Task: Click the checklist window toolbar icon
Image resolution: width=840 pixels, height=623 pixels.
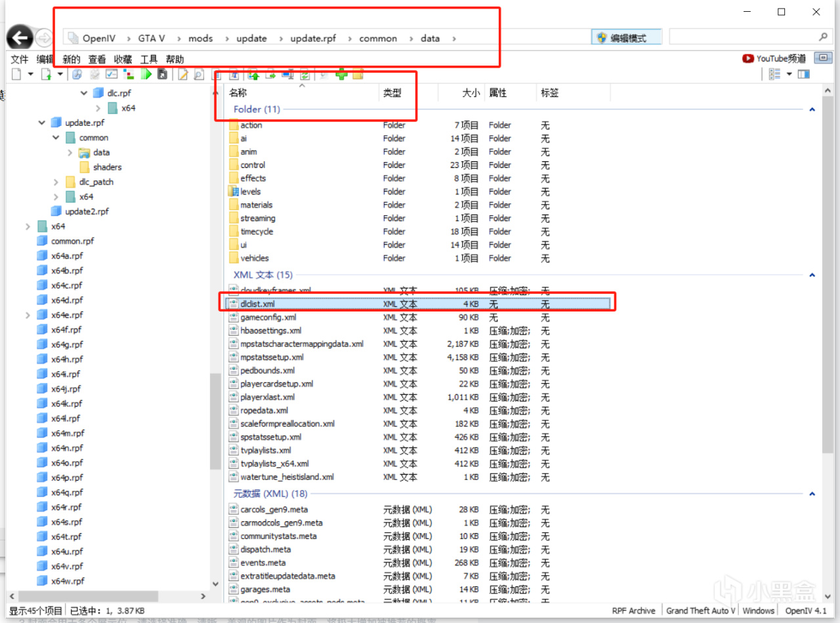Action: [x=112, y=74]
